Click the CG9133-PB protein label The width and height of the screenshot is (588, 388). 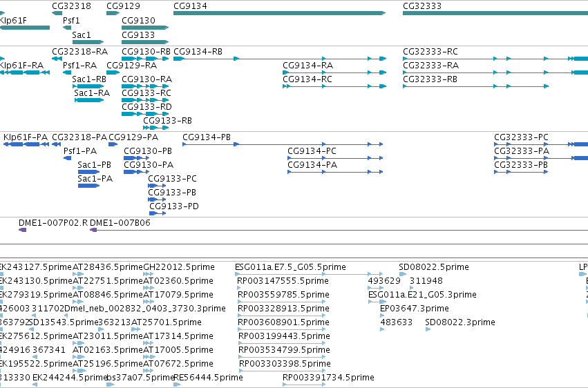(x=172, y=193)
